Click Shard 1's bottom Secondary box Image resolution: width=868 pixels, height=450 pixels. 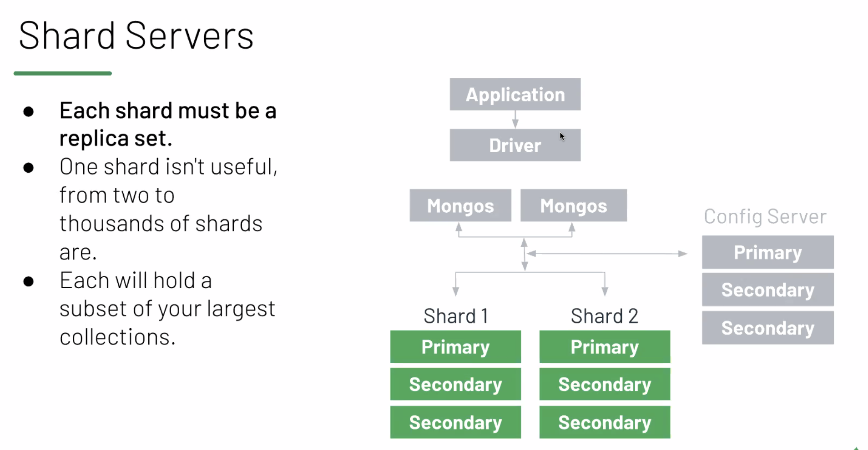click(455, 423)
